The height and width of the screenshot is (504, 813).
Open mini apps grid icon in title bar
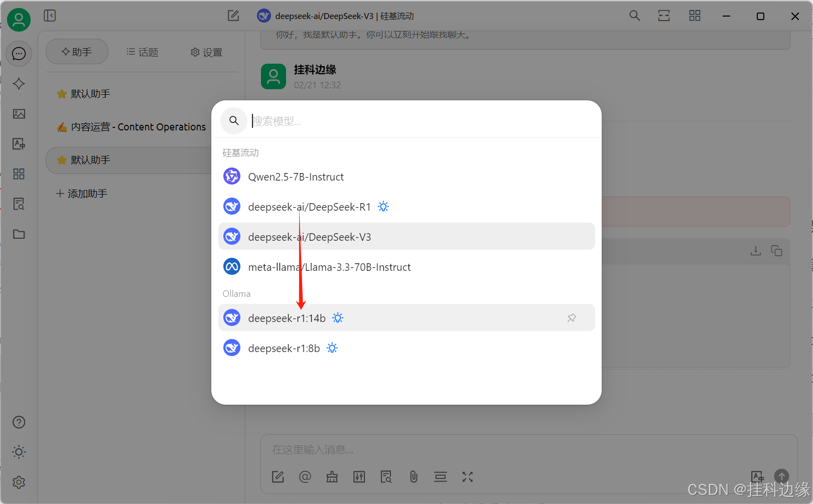pos(695,16)
